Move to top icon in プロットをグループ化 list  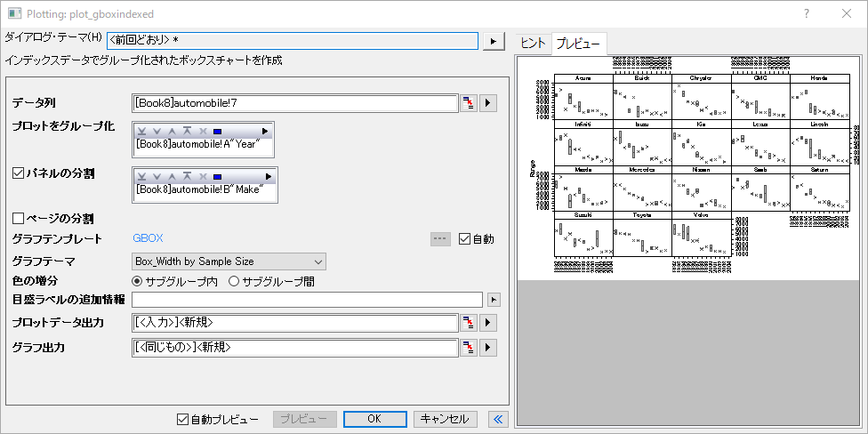click(x=187, y=132)
